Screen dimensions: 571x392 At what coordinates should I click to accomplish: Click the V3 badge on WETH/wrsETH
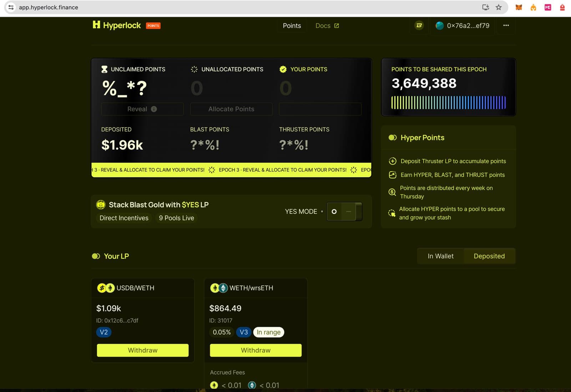tap(244, 332)
